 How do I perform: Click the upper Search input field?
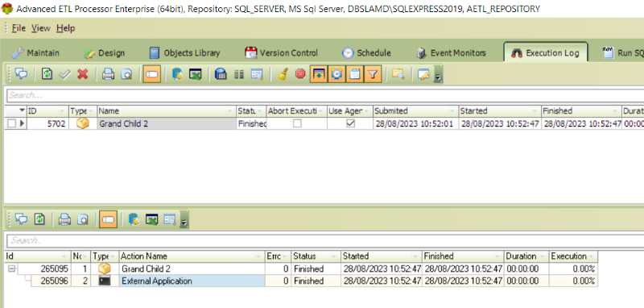tap(324, 95)
